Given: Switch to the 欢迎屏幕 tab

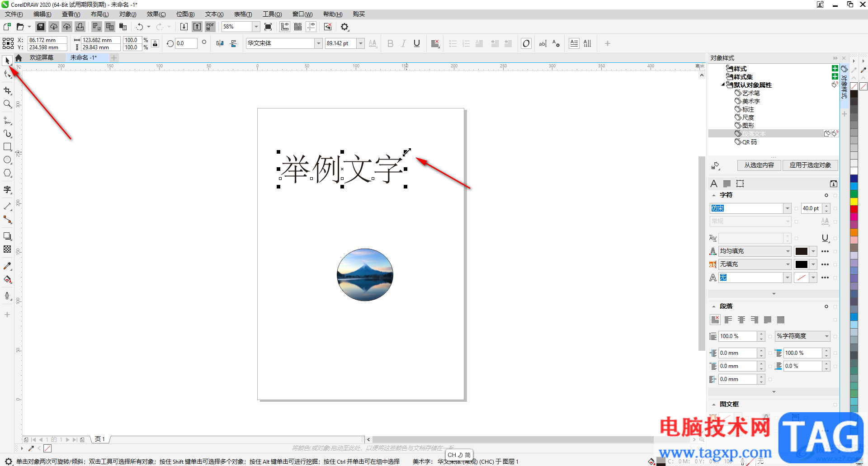Looking at the screenshot, I should tap(42, 57).
